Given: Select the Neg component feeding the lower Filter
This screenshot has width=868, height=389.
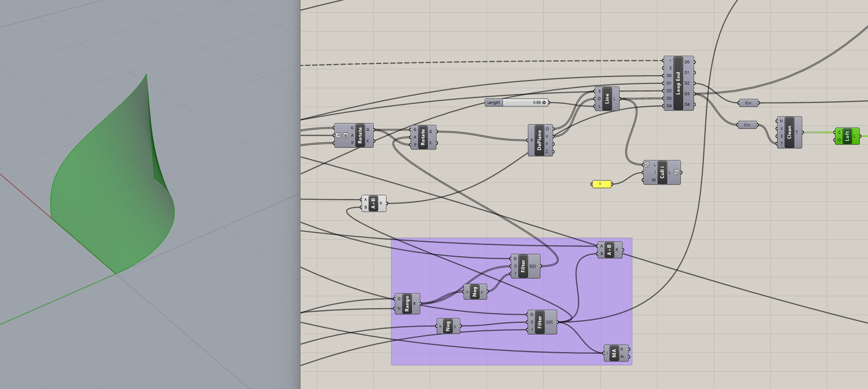Looking at the screenshot, I should (x=448, y=326).
